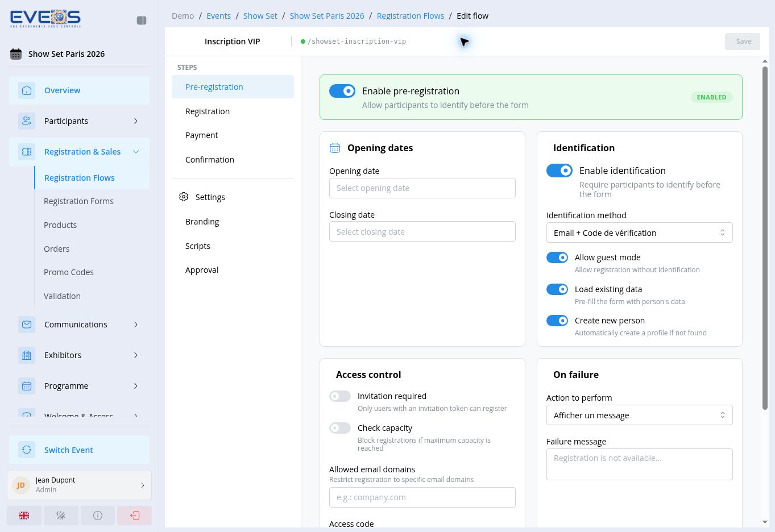Open Promo Codes in sidebar
Screen dimensions: 775x532
92,272
